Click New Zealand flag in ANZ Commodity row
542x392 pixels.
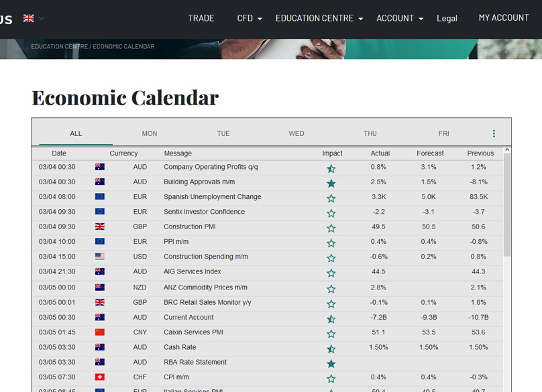(100, 287)
